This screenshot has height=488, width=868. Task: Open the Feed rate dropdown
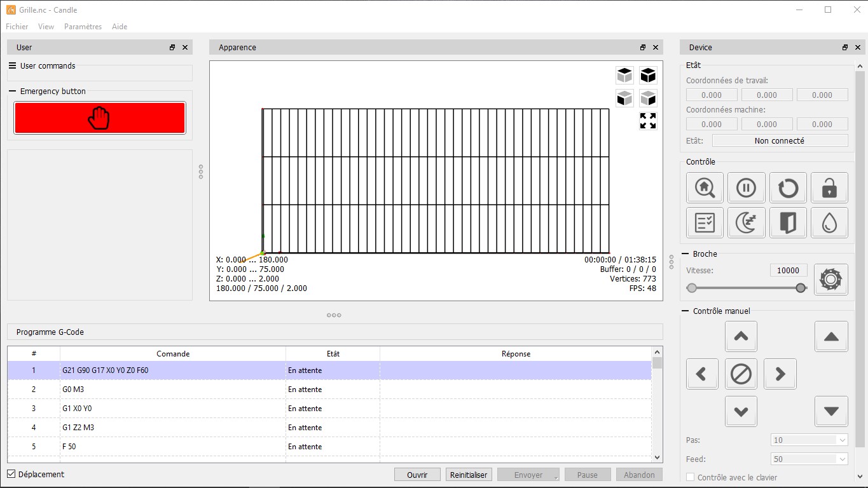[x=809, y=459]
